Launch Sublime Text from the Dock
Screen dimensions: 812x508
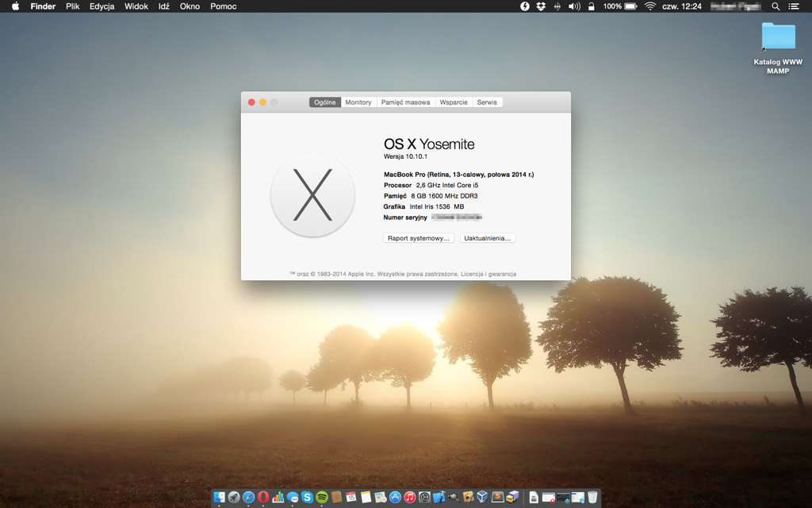tap(498, 497)
